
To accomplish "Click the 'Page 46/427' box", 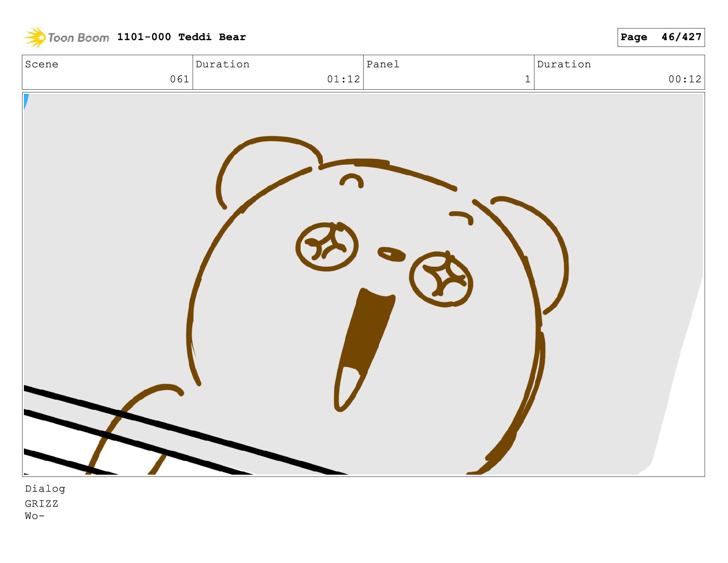I will point(661,37).
